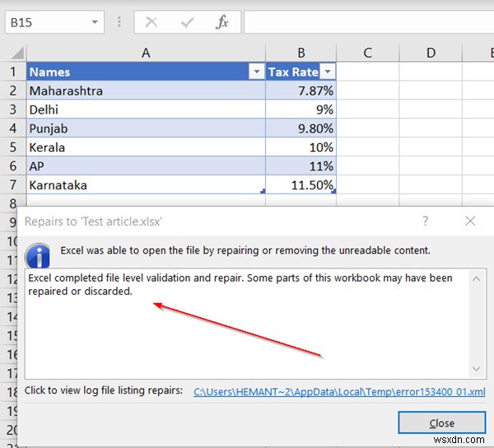
Task: Click the Repairs to 'Test article.xlsx' title
Action: (x=93, y=222)
